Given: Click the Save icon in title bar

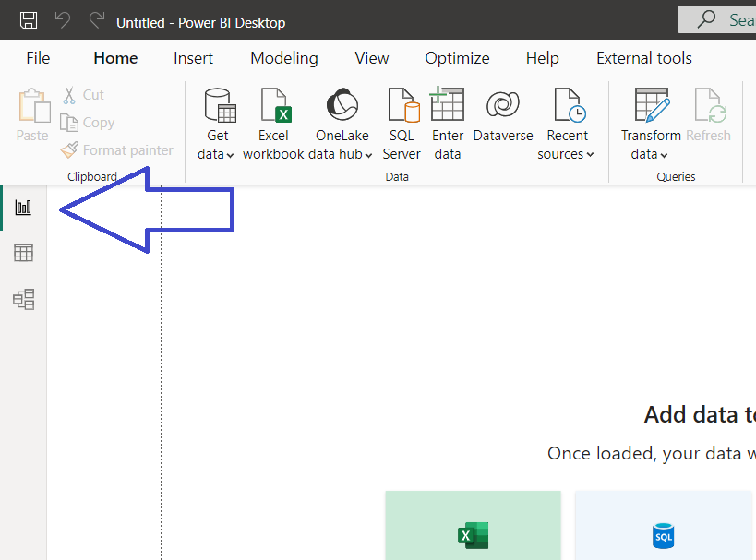Looking at the screenshot, I should 29,20.
